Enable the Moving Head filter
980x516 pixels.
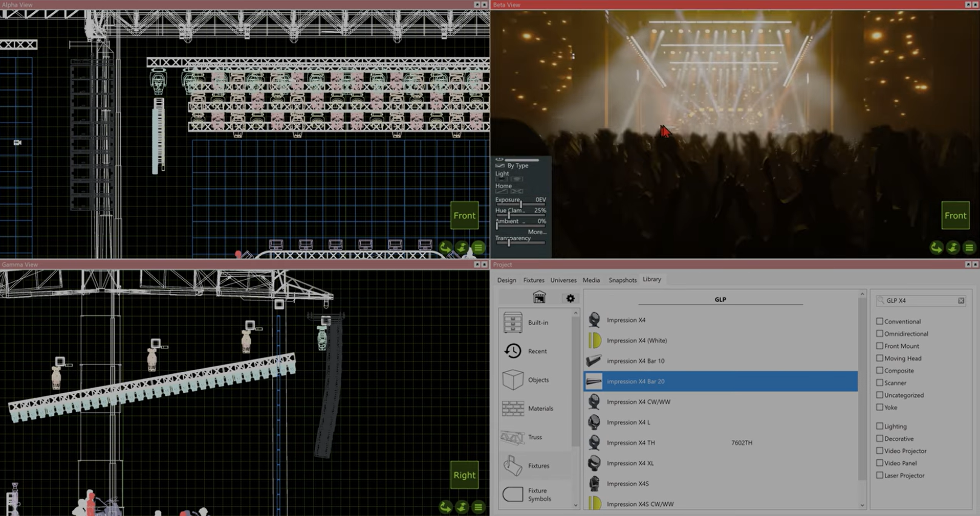(x=880, y=358)
